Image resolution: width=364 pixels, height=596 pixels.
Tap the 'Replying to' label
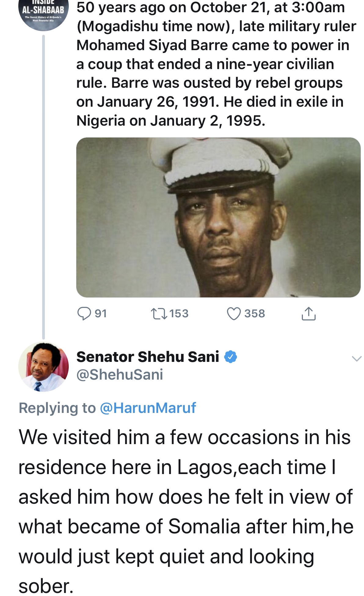(57, 408)
